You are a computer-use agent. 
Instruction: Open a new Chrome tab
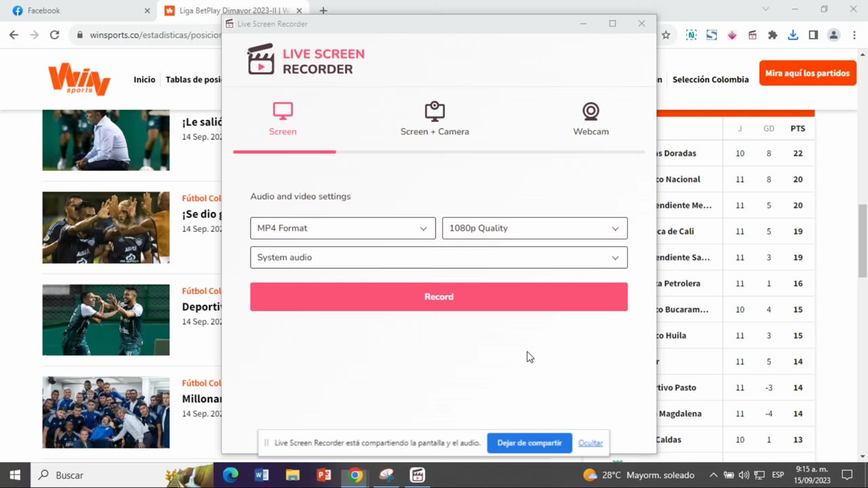click(x=323, y=11)
